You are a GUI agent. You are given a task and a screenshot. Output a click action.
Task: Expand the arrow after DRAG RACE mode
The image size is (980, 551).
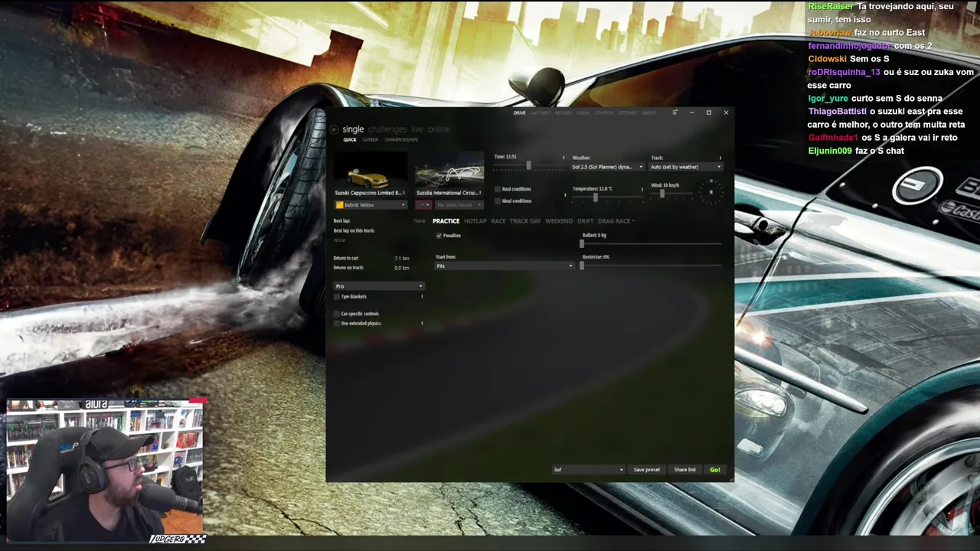click(633, 221)
